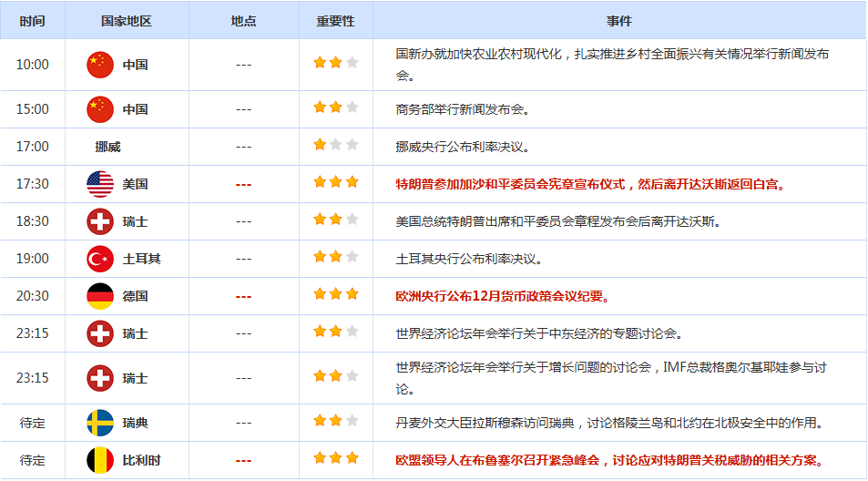
Task: Click the three-star rating in the 20:30 row
Action: [x=335, y=295]
